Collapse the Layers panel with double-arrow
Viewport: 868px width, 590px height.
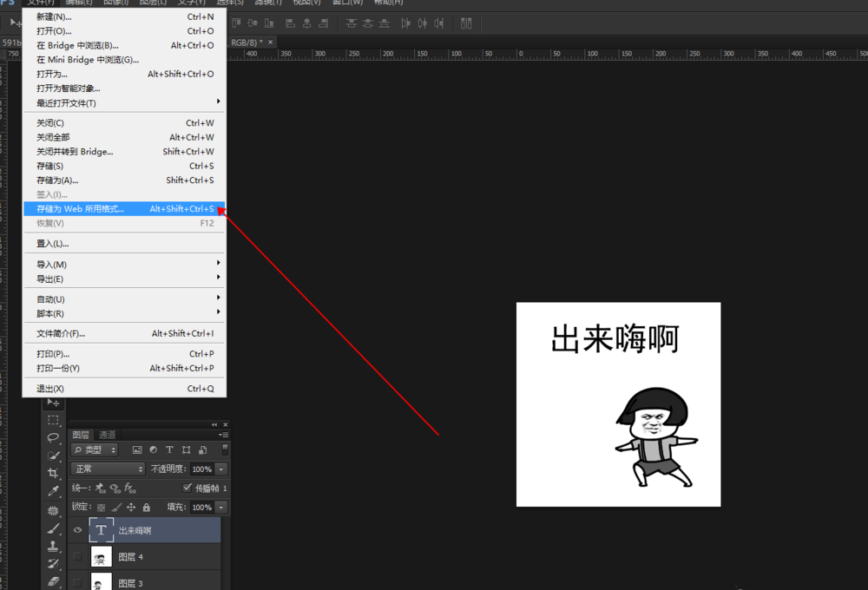(214, 424)
